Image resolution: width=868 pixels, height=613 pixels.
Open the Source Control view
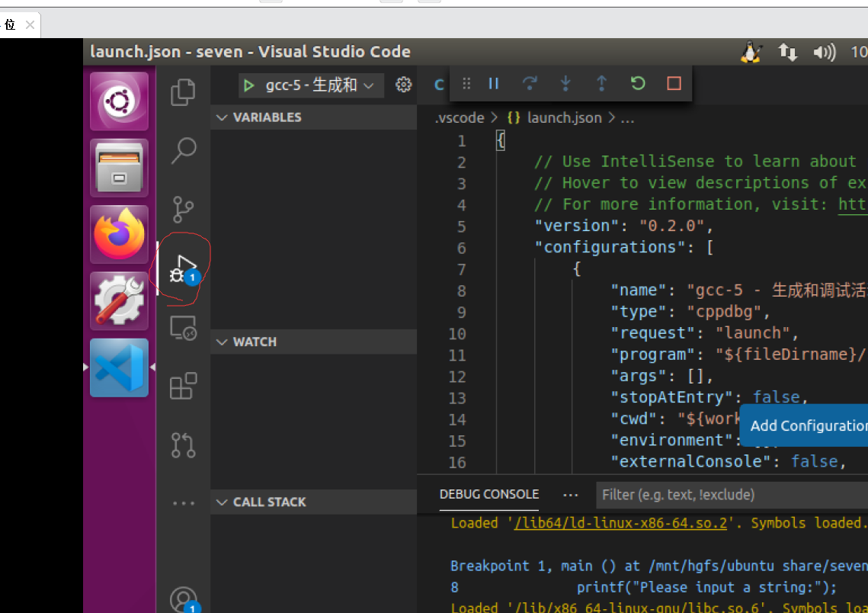(183, 208)
